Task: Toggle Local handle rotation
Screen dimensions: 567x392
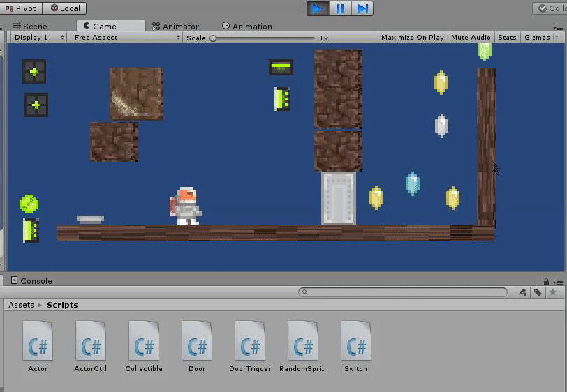Action: pyautogui.click(x=64, y=8)
